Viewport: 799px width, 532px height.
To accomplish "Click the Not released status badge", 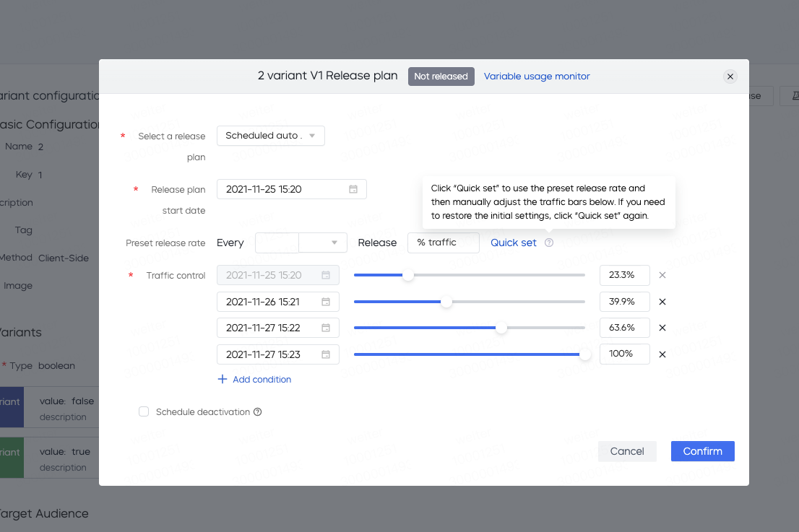I will 441,77.
